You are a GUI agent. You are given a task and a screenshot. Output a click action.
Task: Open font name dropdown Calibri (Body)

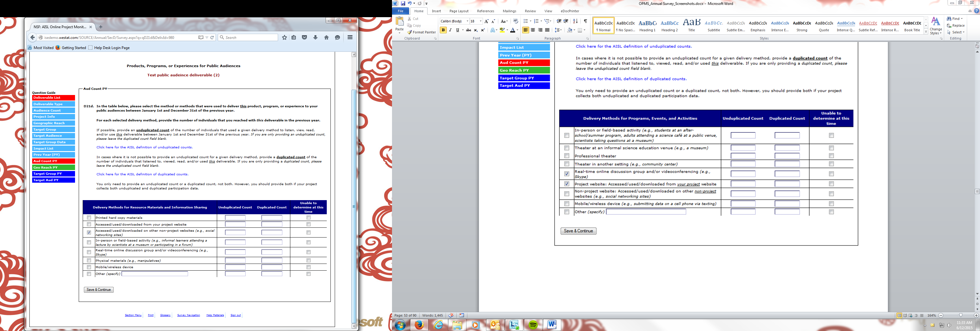[x=467, y=21]
